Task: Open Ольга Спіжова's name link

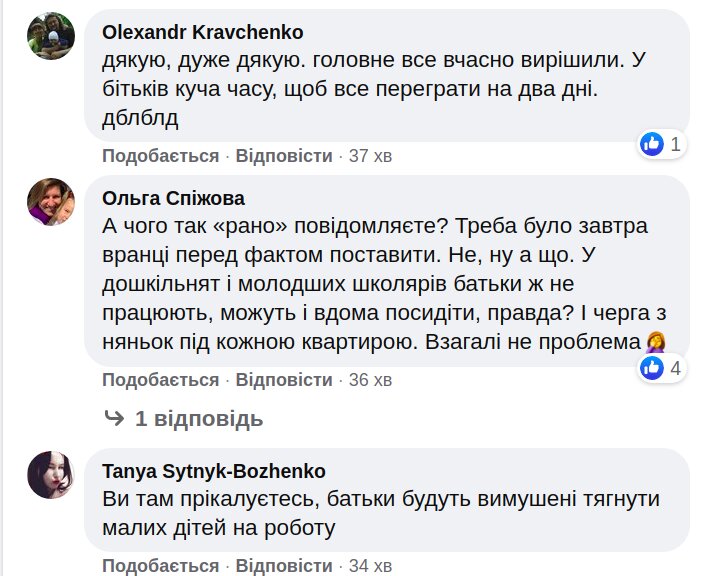Action: [x=173, y=198]
